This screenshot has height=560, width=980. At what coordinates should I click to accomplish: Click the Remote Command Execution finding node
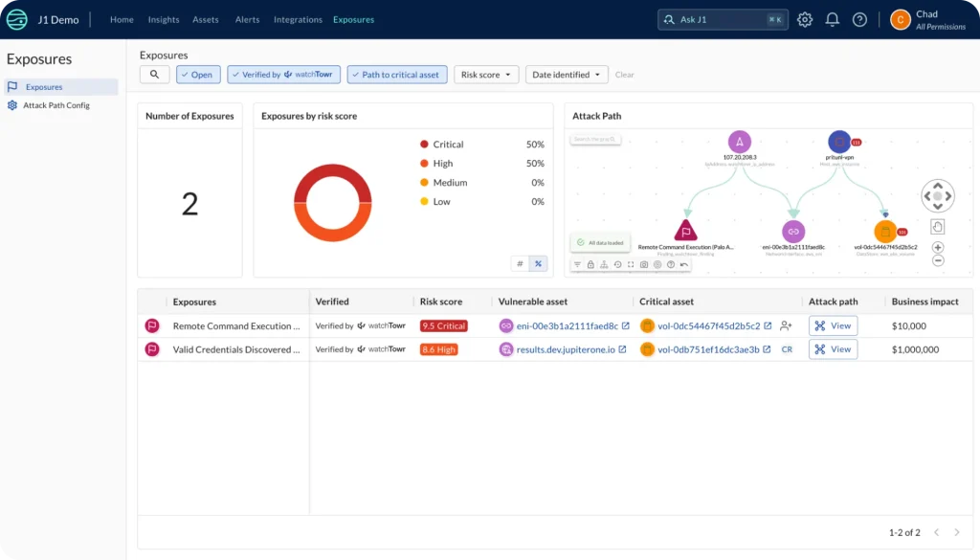(685, 231)
